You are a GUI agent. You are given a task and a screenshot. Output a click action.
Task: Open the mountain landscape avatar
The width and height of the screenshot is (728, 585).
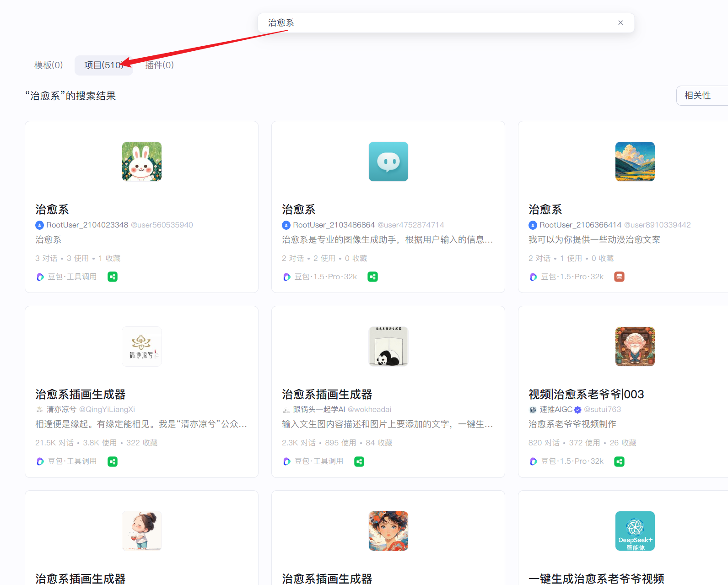pos(635,162)
